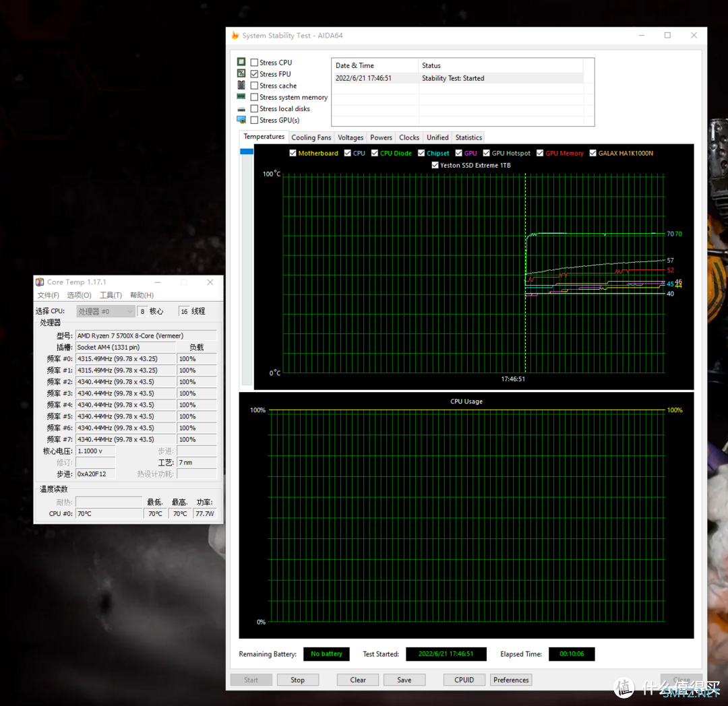Click the Stress CPU chip icon

click(x=241, y=62)
